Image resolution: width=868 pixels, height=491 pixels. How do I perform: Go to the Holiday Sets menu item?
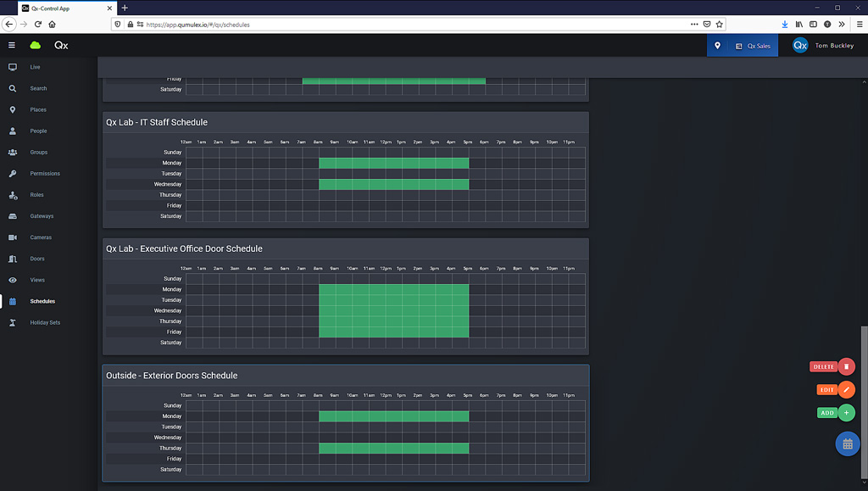point(46,323)
